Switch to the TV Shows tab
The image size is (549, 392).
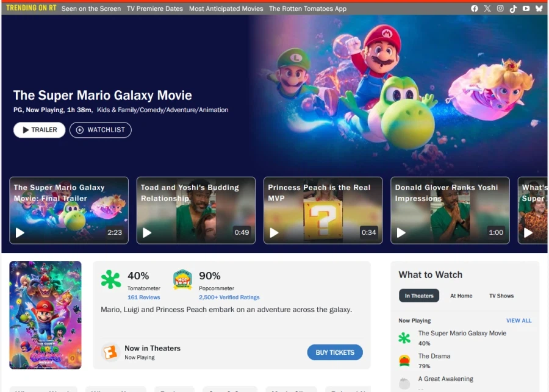(501, 296)
